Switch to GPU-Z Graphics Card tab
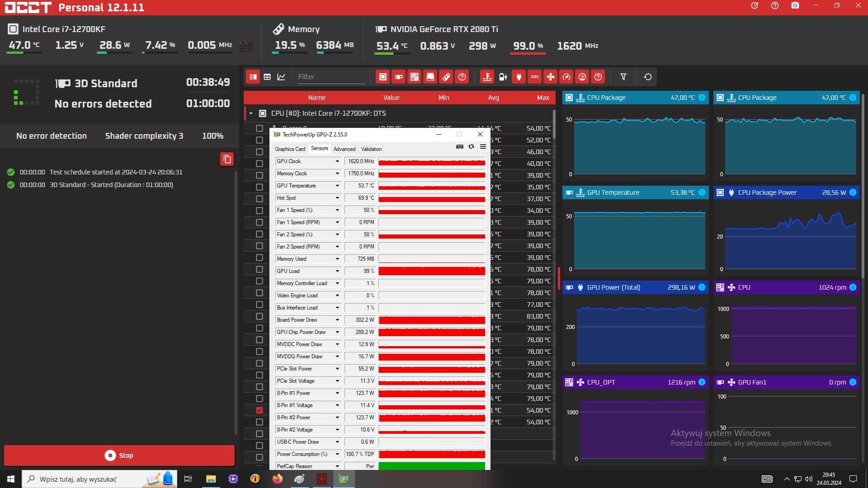 [290, 149]
